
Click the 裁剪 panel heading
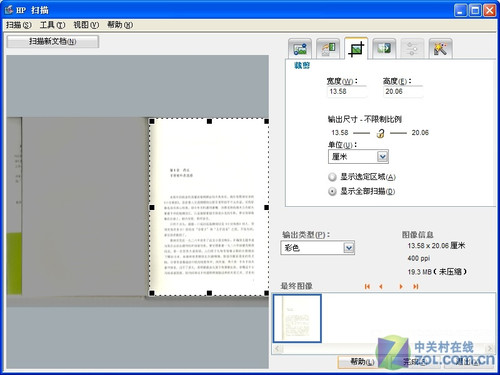click(302, 65)
